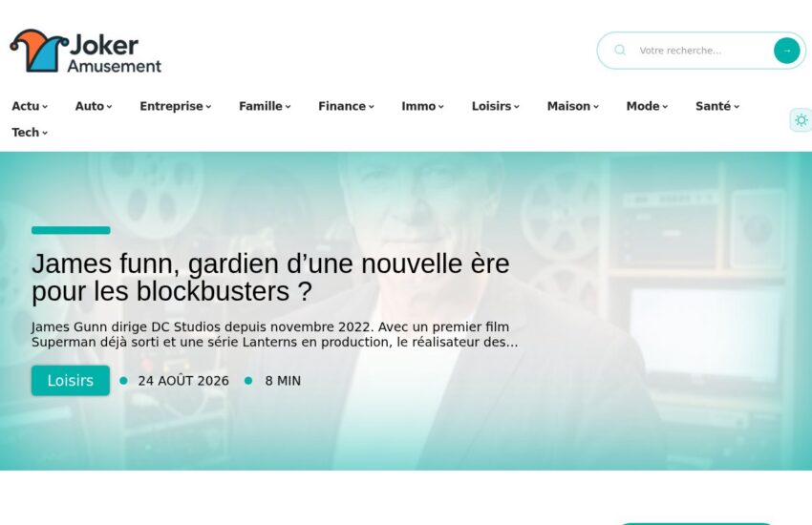The width and height of the screenshot is (812, 525).
Task: Open the Famille menu
Action: pyautogui.click(x=265, y=106)
